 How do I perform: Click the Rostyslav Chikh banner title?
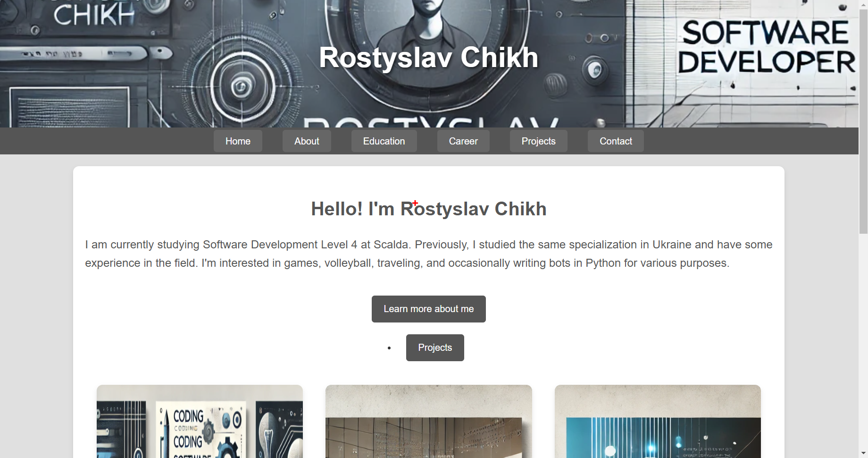429,58
